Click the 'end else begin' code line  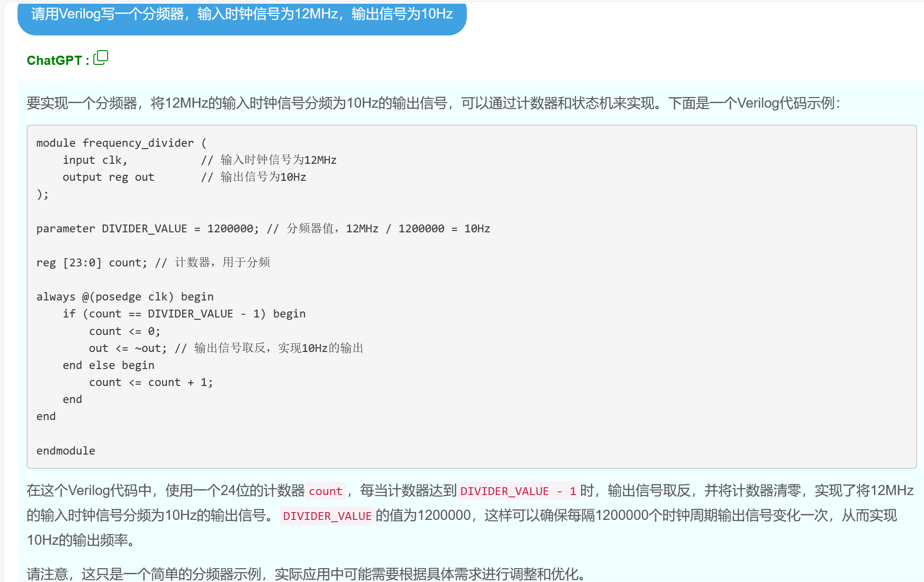click(x=109, y=365)
